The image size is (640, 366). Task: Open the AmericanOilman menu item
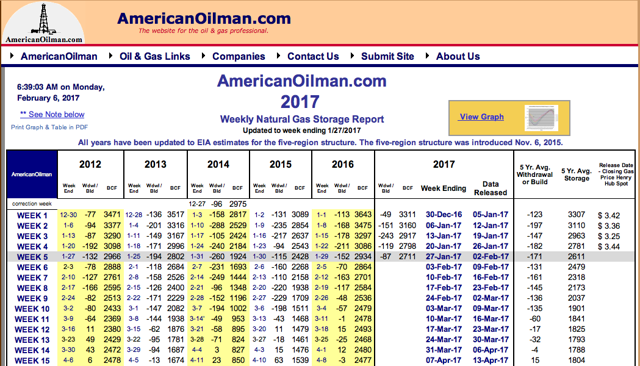(59, 56)
